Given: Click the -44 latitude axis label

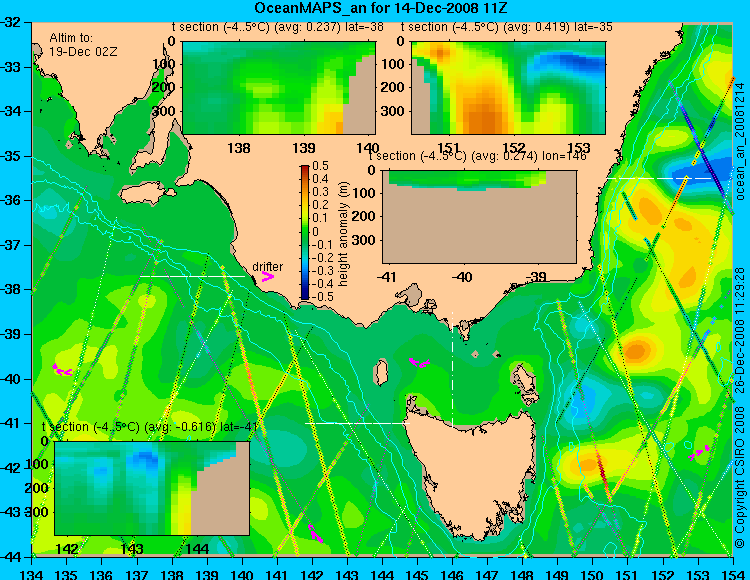Looking at the screenshot, I should [x=11, y=557].
